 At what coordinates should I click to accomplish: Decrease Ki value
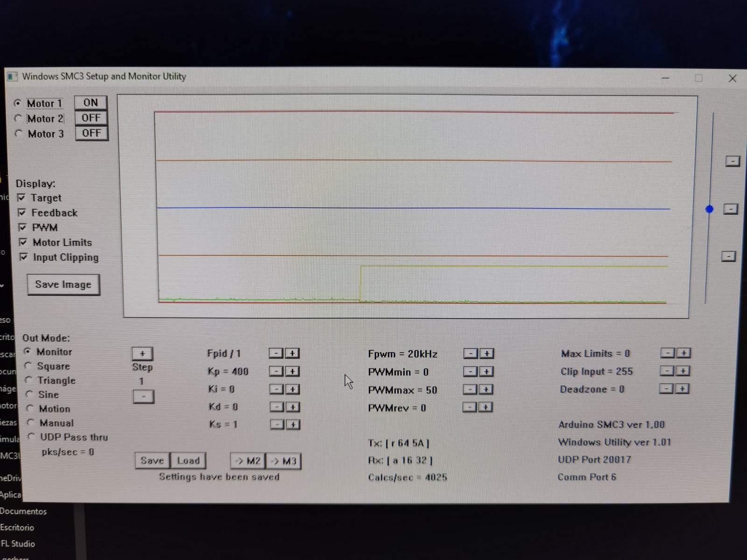pos(277,389)
